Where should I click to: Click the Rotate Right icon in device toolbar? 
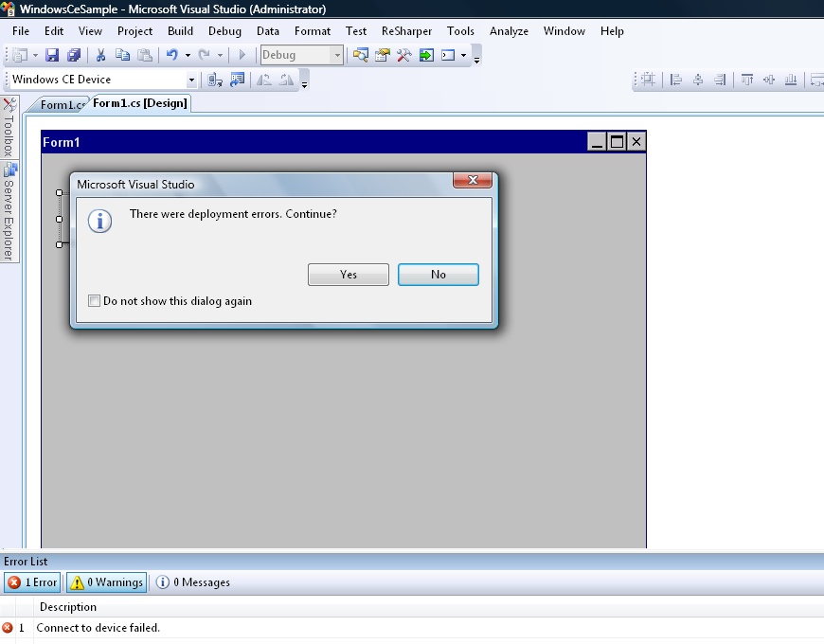tap(286, 80)
